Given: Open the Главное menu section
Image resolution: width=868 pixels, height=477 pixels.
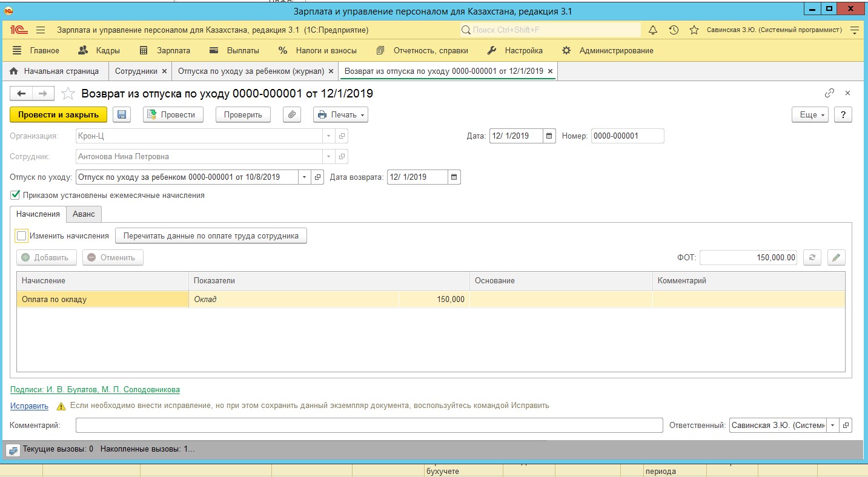Looking at the screenshot, I should [x=36, y=50].
